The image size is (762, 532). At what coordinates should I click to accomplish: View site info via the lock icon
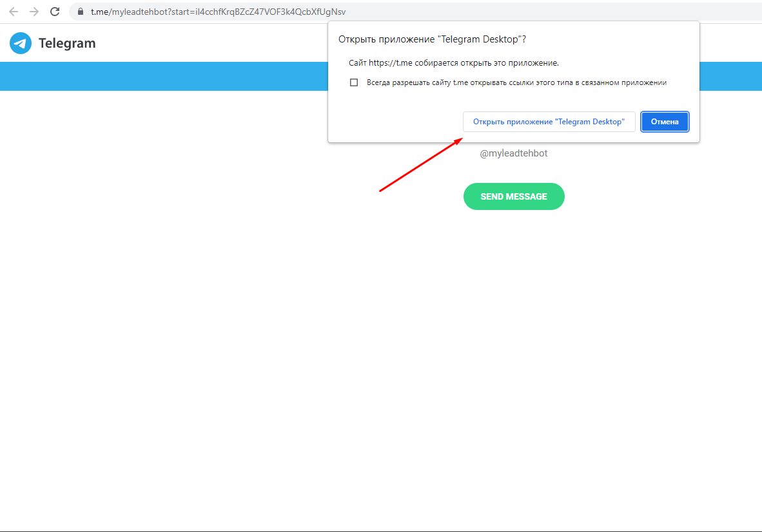pos(81,12)
